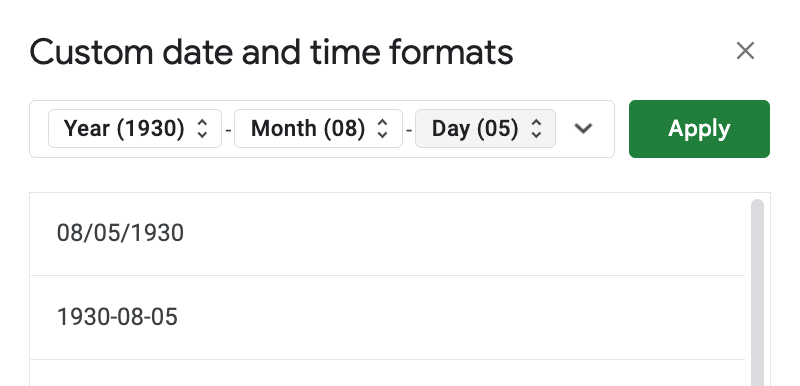
Task: Select the partially visible third format row
Action: click(387, 373)
